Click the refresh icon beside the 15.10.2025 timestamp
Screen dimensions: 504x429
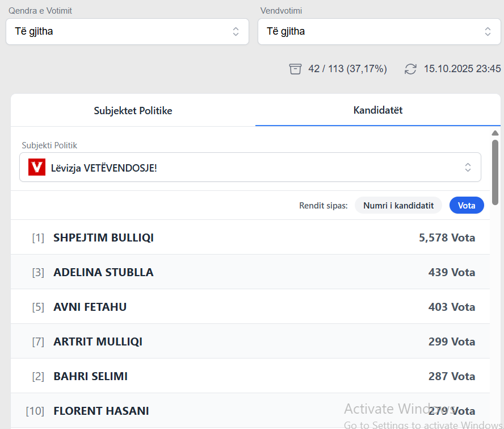pos(410,68)
